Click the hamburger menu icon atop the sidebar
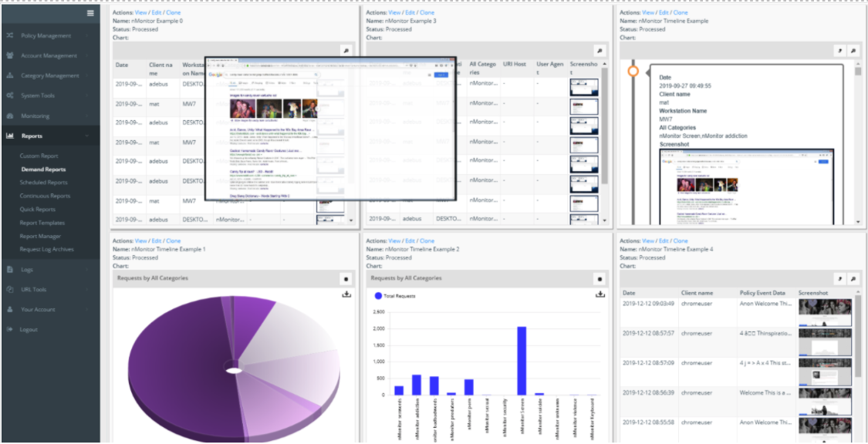 pyautogui.click(x=90, y=13)
